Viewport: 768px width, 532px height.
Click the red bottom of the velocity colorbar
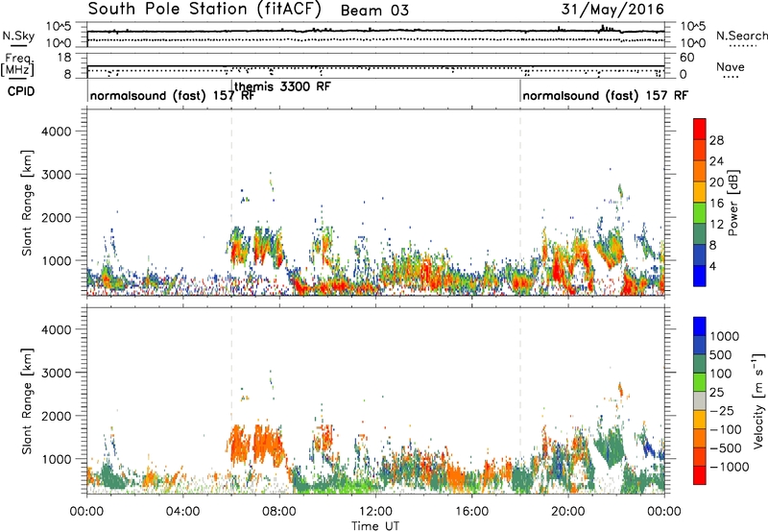click(700, 475)
